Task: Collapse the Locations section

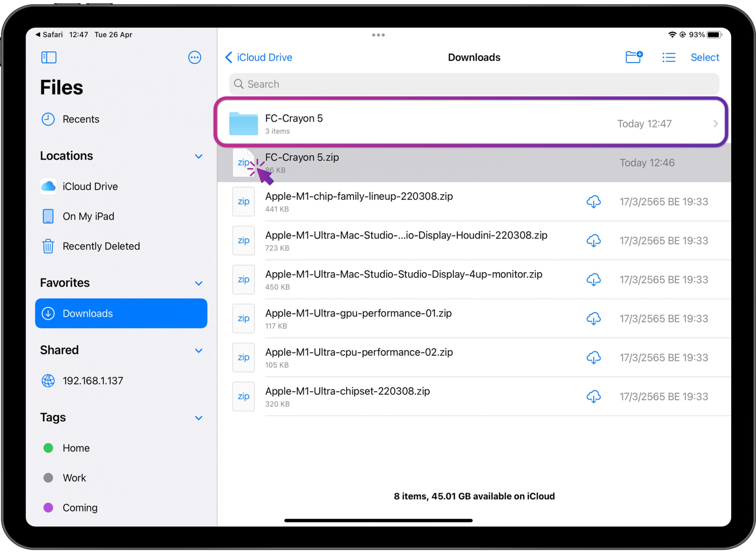Action: tap(198, 156)
